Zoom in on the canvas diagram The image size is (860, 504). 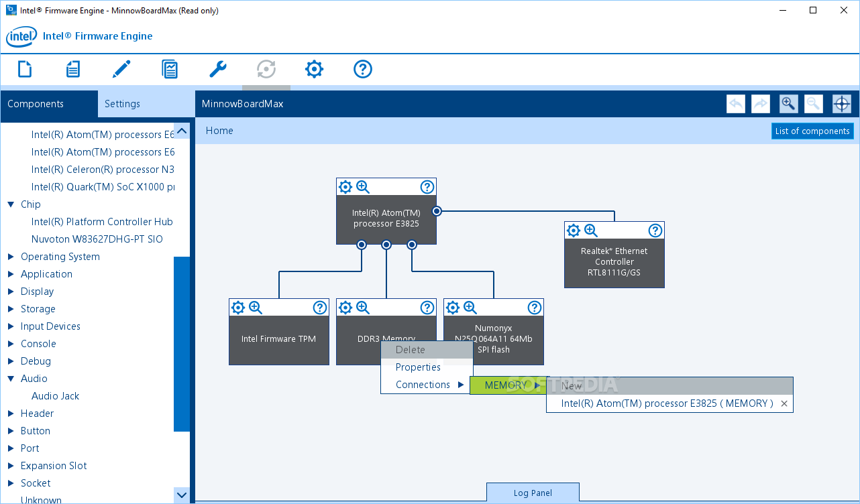(789, 104)
